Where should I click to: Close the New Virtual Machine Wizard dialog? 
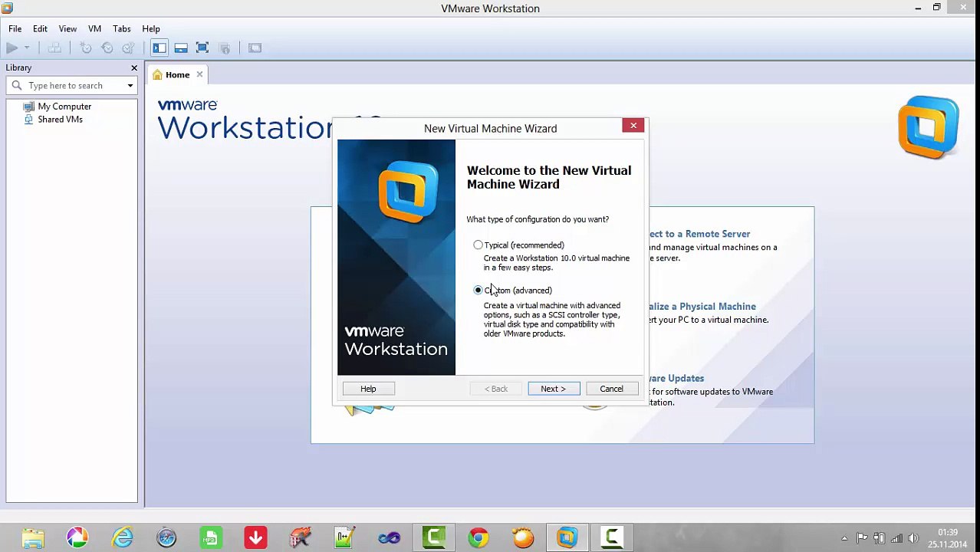click(633, 125)
